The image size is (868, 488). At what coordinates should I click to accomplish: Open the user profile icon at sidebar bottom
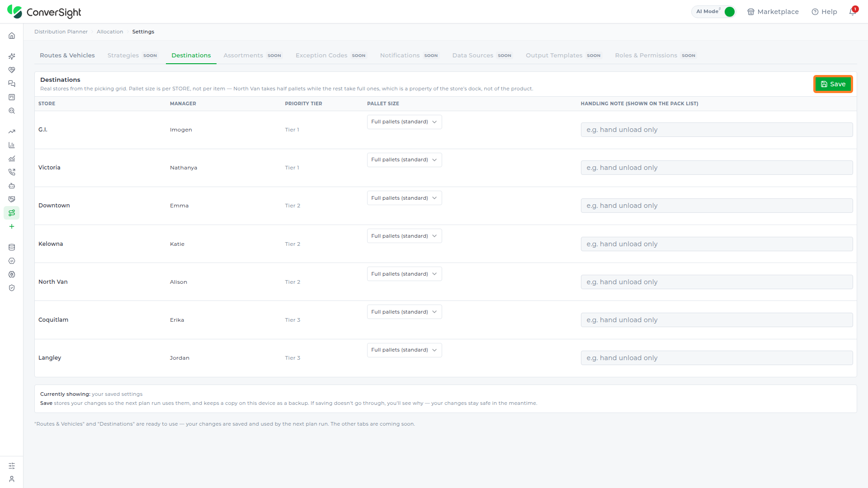(x=12, y=479)
